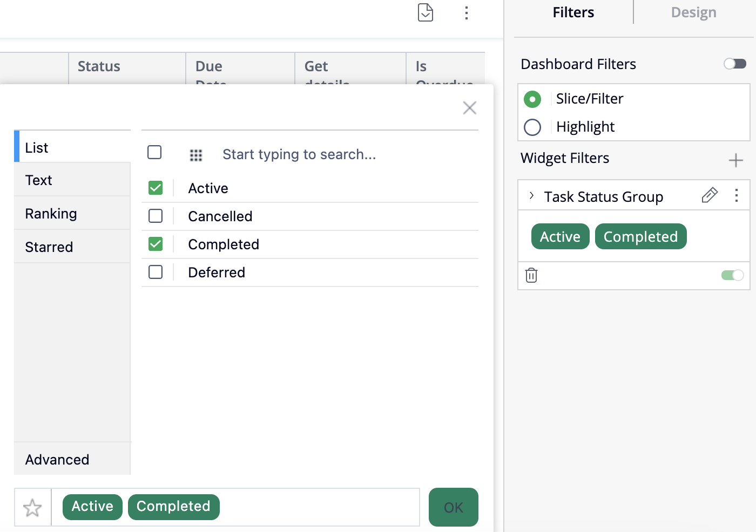
Task: Open the top three-dot options menu
Action: pyautogui.click(x=467, y=13)
